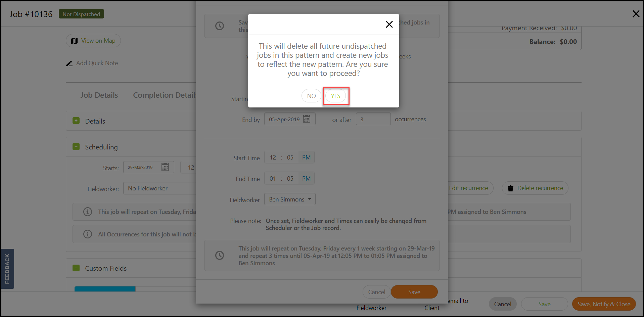Screen dimensions: 644x317
Task: Toggle Start Time PM indicator
Action: point(306,157)
